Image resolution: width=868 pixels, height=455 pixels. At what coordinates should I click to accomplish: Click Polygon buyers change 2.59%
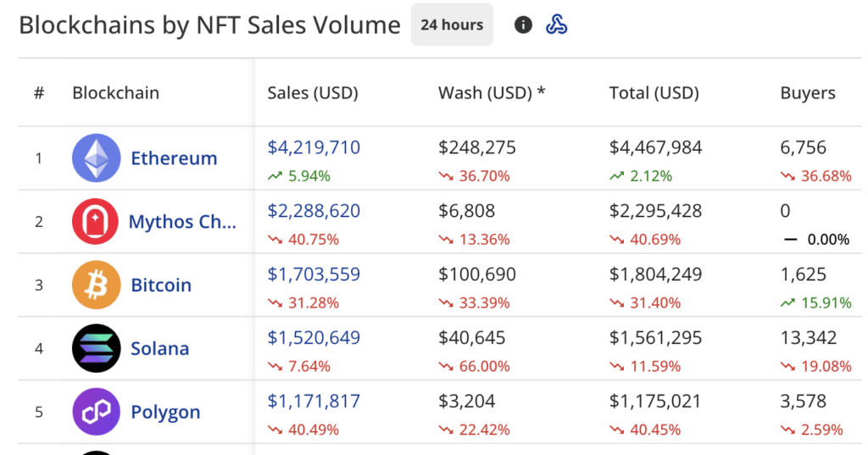pyautogui.click(x=811, y=430)
